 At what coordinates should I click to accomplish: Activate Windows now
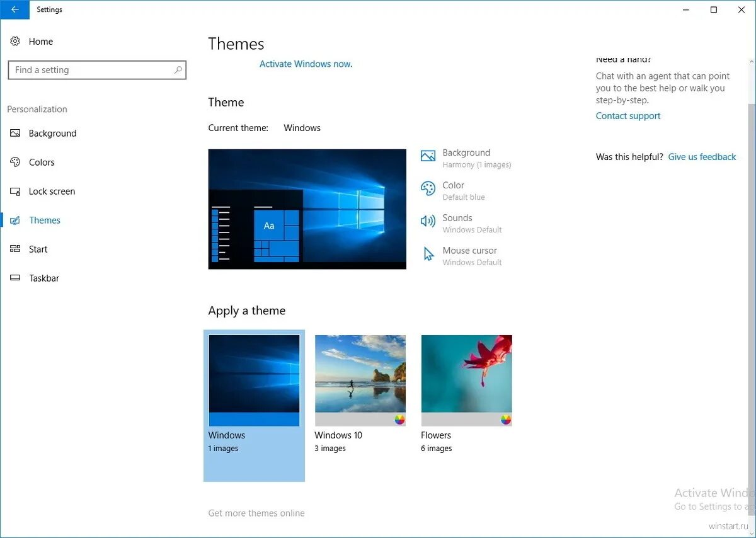[x=306, y=64]
